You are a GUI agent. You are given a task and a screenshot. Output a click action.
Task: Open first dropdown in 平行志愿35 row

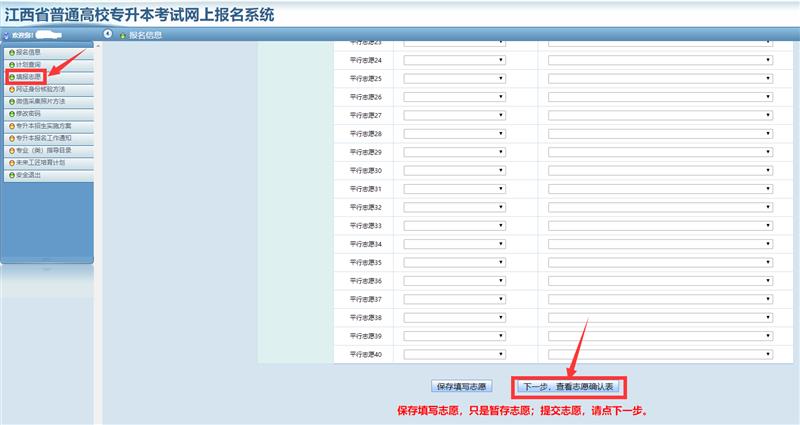pos(455,262)
